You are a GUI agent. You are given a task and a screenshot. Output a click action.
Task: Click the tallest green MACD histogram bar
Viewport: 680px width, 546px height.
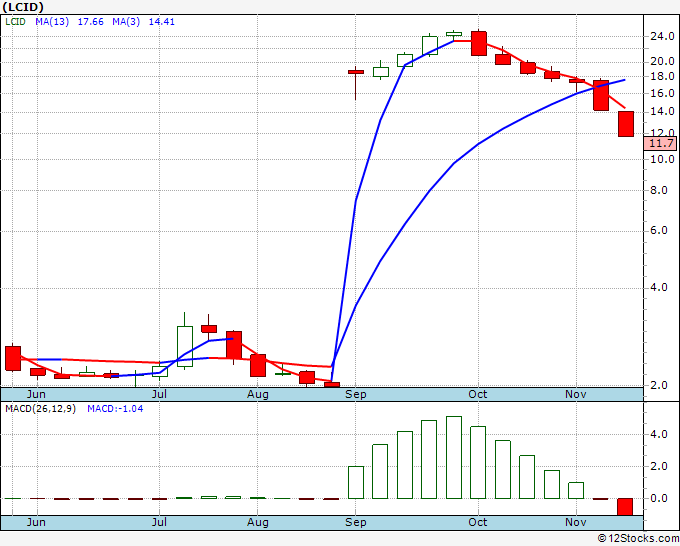454,458
